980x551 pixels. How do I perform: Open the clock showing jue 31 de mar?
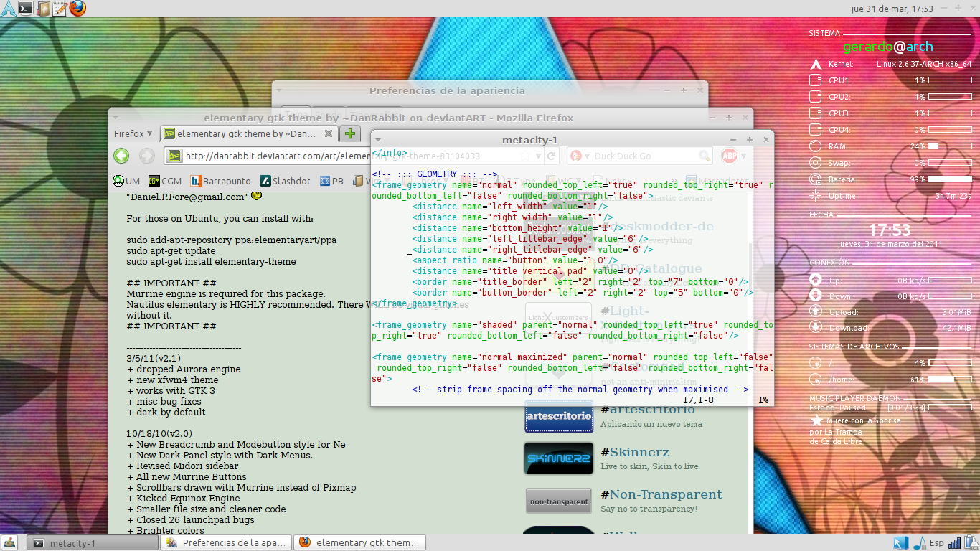coord(892,9)
